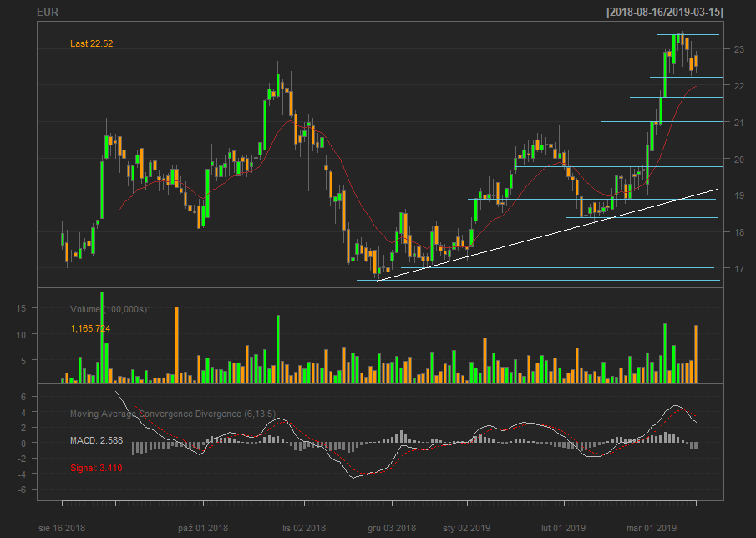Click the date label lut 01 2019
Viewport: 756px width, 538px height.
(563, 528)
